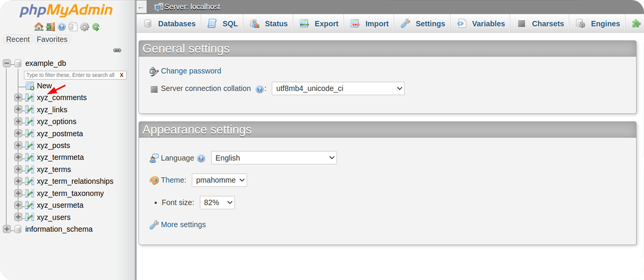Screen dimensions: 644x280
Task: Click help icon next to Language label
Action: click(201, 159)
